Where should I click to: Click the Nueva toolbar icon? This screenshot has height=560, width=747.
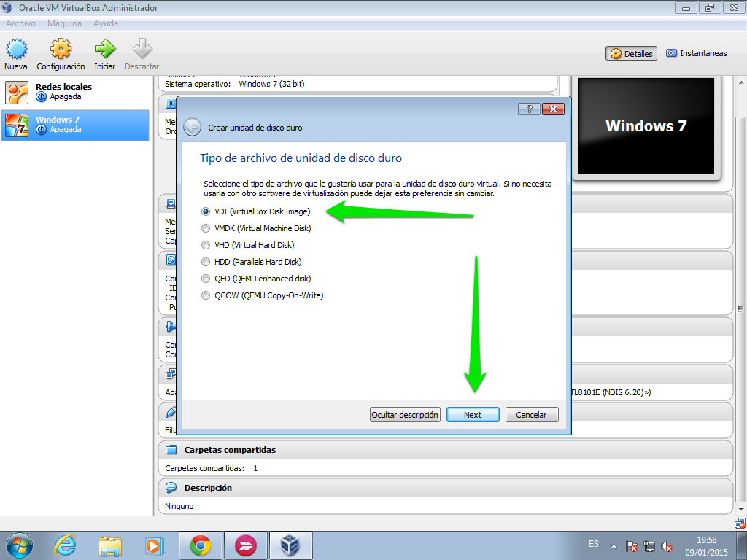16,49
